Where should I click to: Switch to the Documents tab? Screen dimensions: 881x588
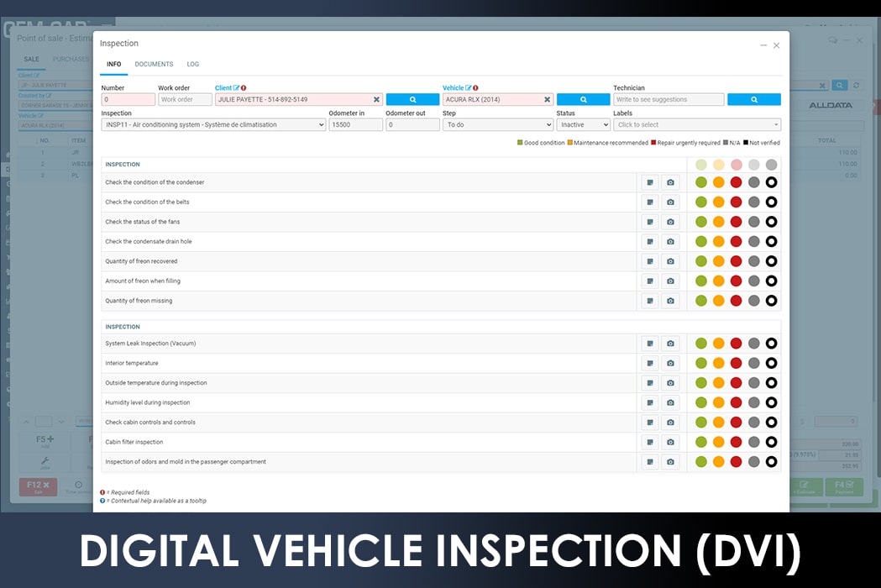(x=154, y=64)
